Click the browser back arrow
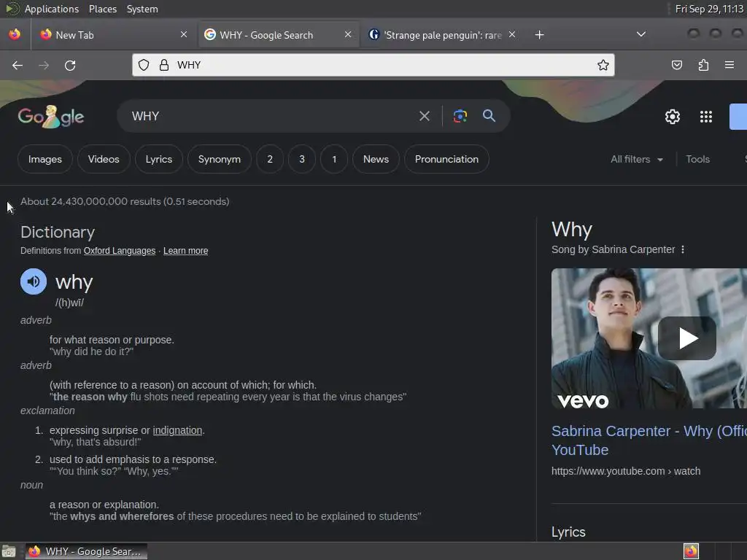The width and height of the screenshot is (747, 560). (18, 65)
